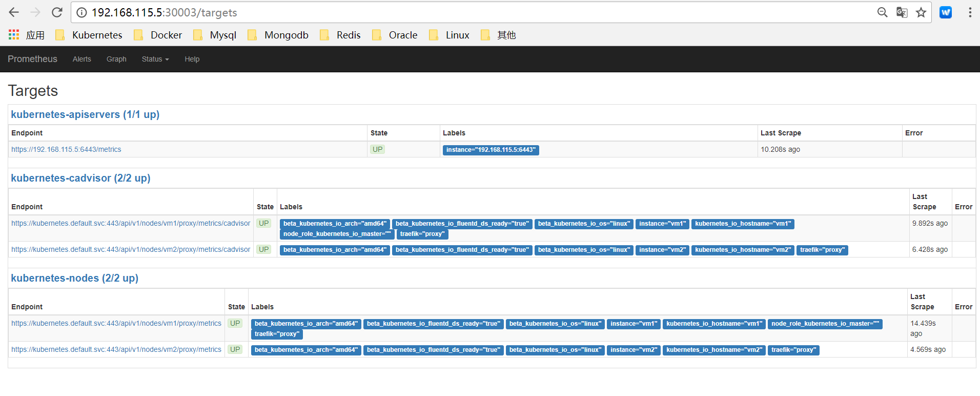Open the Kubernetes bookmark folder
The height and width of the screenshot is (396, 980).
(x=89, y=35)
